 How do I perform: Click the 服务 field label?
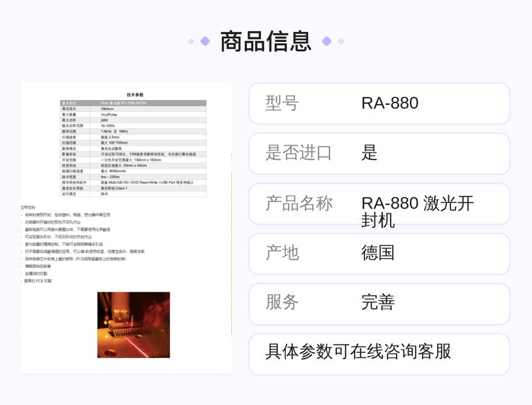[282, 302]
